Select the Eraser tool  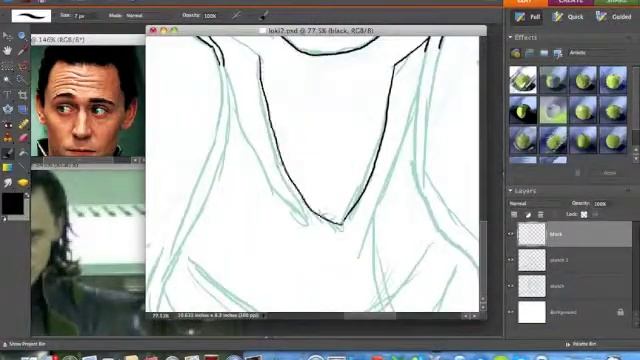tap(23, 138)
